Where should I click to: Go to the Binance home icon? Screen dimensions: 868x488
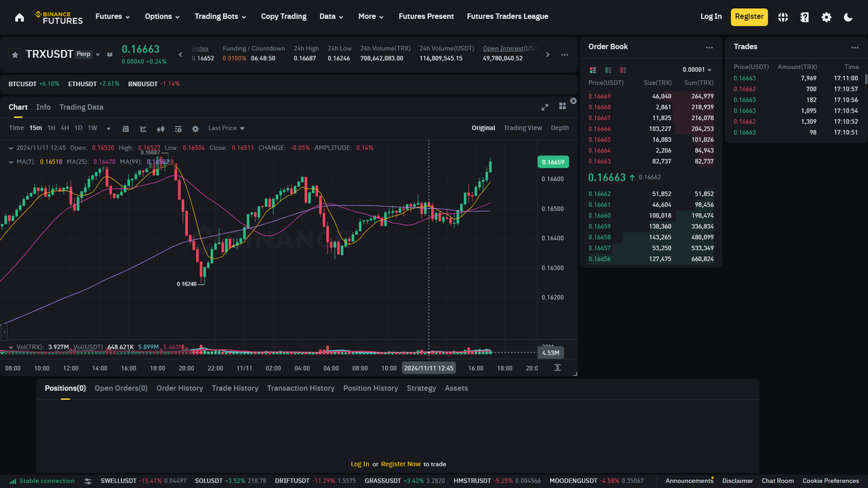point(19,17)
